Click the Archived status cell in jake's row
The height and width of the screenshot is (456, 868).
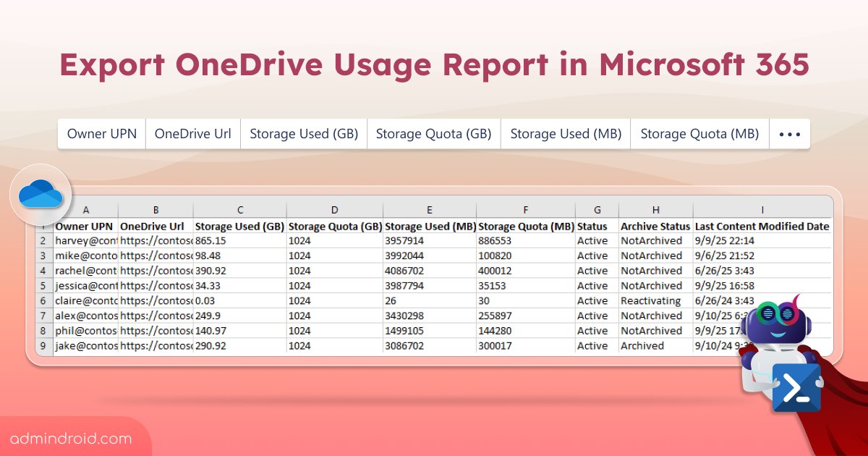(x=656, y=346)
